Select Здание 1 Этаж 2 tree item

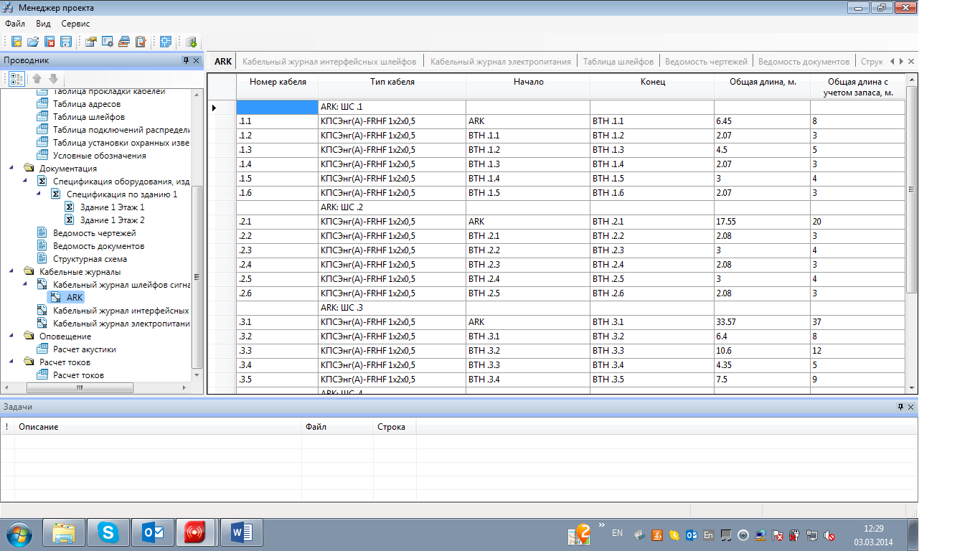click(x=112, y=220)
